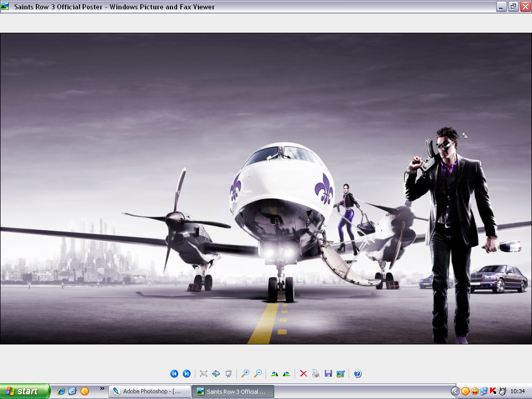Go to the previous image
This screenshot has width=532, height=399.
tap(174, 374)
